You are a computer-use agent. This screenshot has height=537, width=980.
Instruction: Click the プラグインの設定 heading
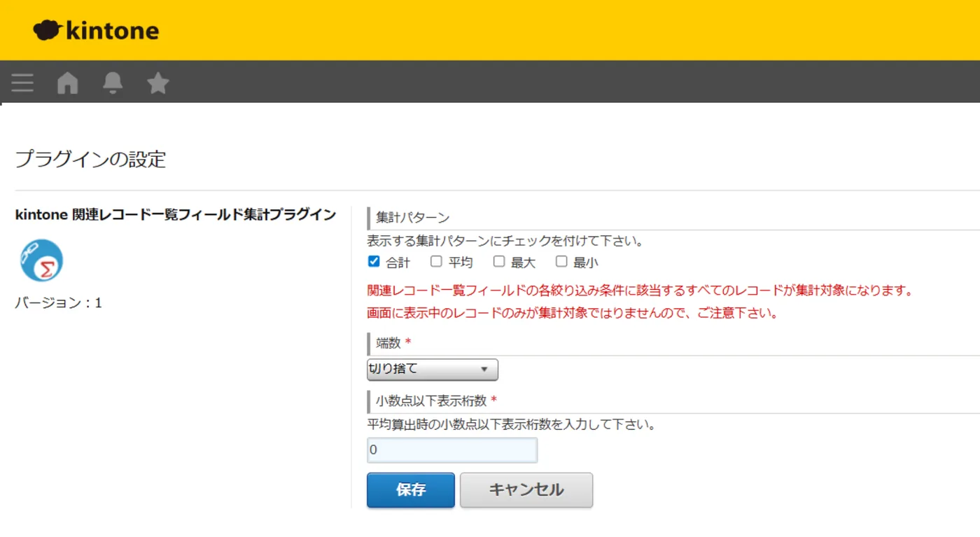[90, 159]
